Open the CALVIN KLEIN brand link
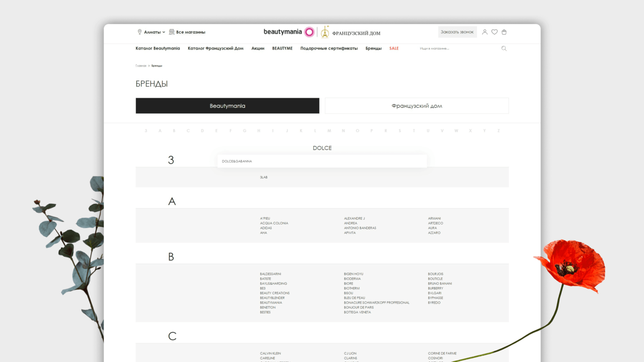This screenshot has width=644, height=362. point(271,353)
